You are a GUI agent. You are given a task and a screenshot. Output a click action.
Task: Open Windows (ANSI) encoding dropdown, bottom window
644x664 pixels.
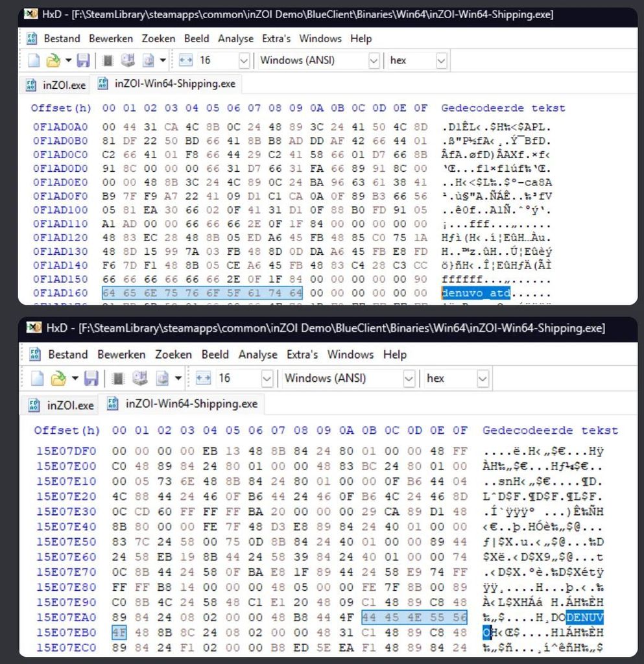(409, 378)
